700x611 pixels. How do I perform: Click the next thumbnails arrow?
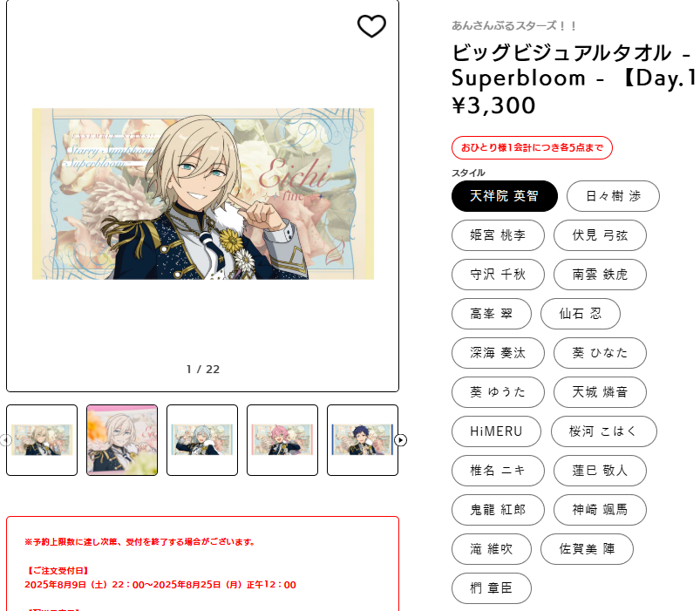coord(400,440)
